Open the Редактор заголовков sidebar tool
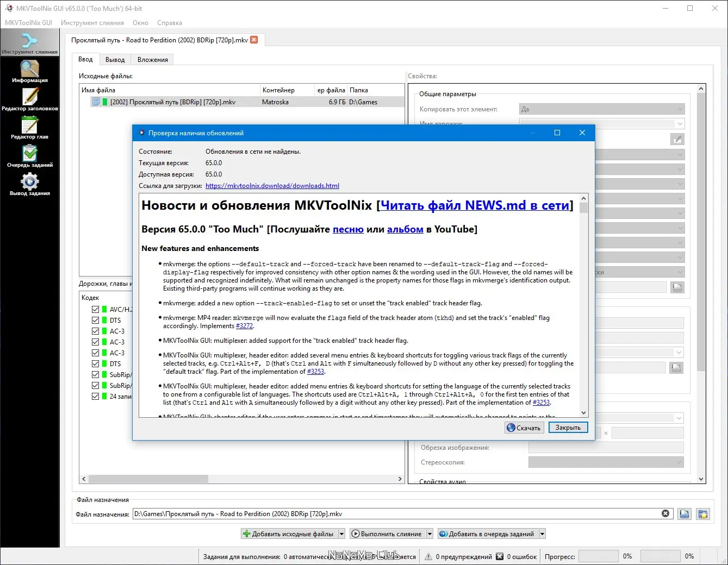Image resolution: width=728 pixels, height=565 pixels. 29,99
